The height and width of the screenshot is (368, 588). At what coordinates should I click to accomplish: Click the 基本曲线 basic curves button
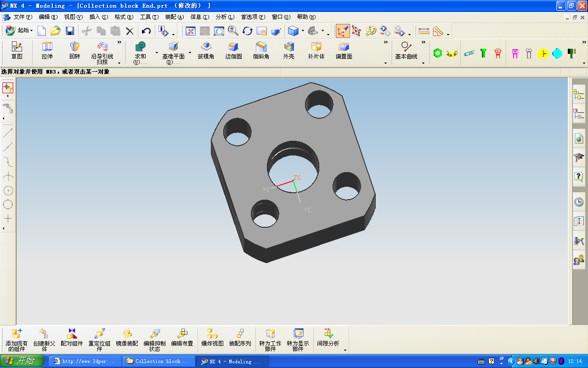click(x=406, y=51)
